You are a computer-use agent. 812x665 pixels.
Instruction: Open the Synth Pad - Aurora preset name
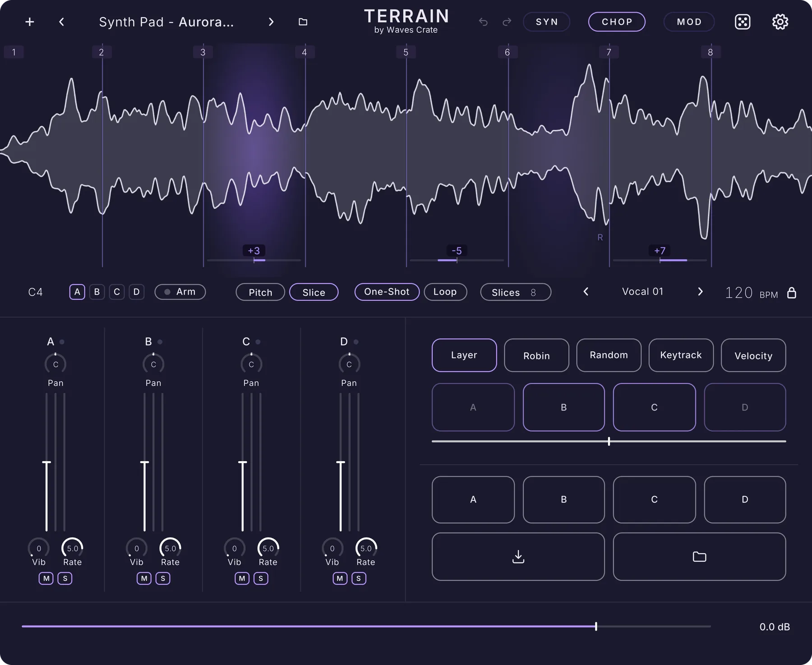click(166, 22)
